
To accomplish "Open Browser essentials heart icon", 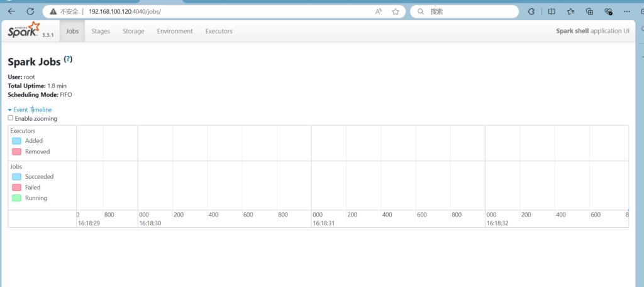I will click(608, 11).
